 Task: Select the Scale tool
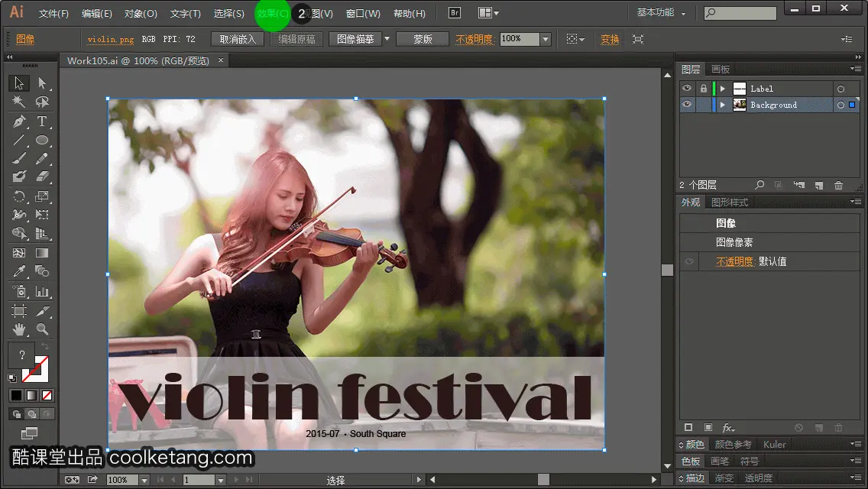[42, 196]
